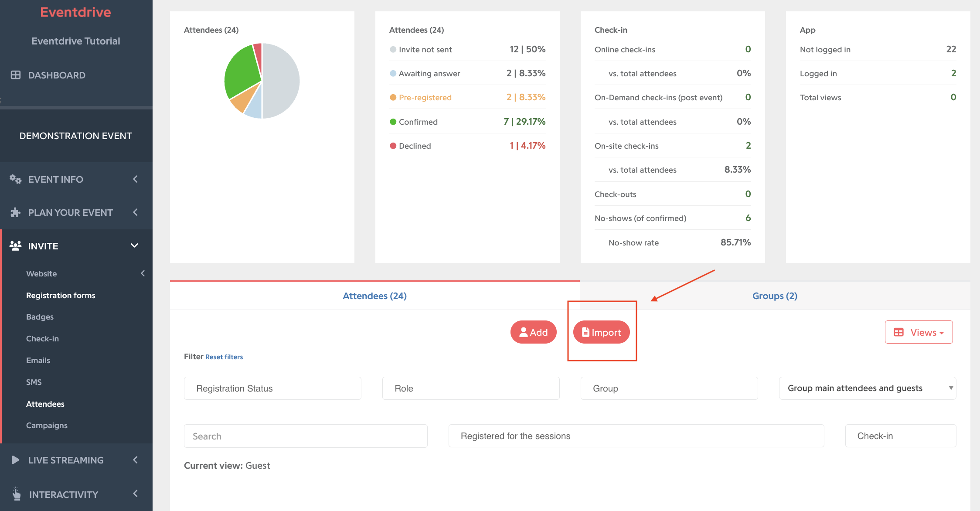980x511 pixels.
Task: Open Registration forms in the sidebar
Action: 61,295
